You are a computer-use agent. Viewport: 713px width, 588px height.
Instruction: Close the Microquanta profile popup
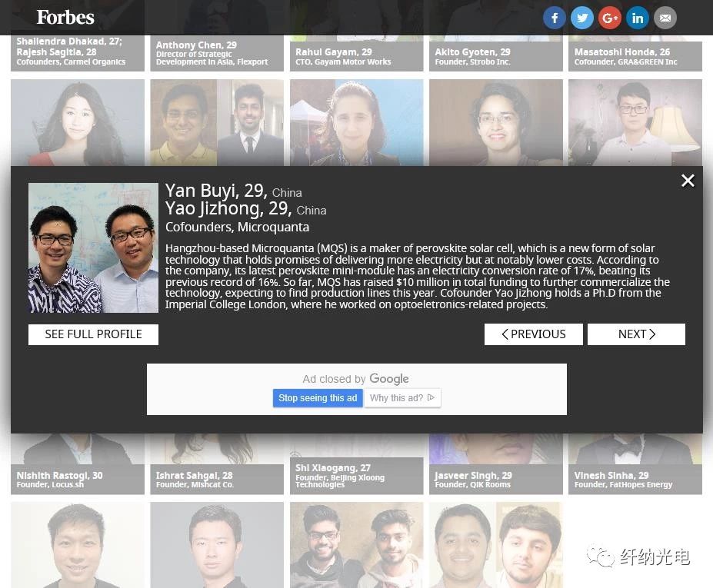point(688,181)
